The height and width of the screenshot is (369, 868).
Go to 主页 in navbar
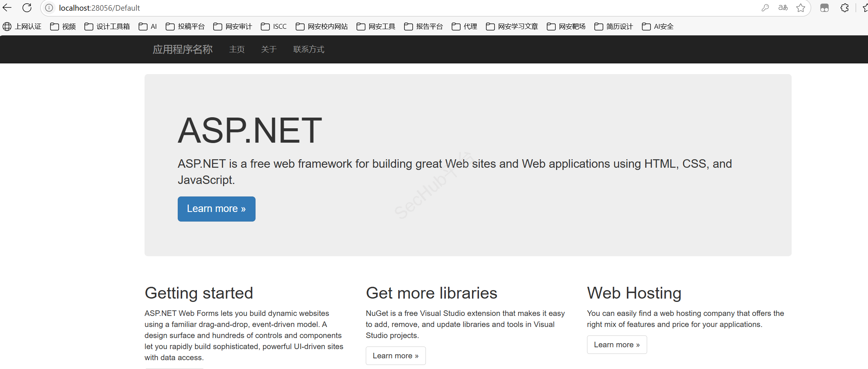[x=237, y=49]
